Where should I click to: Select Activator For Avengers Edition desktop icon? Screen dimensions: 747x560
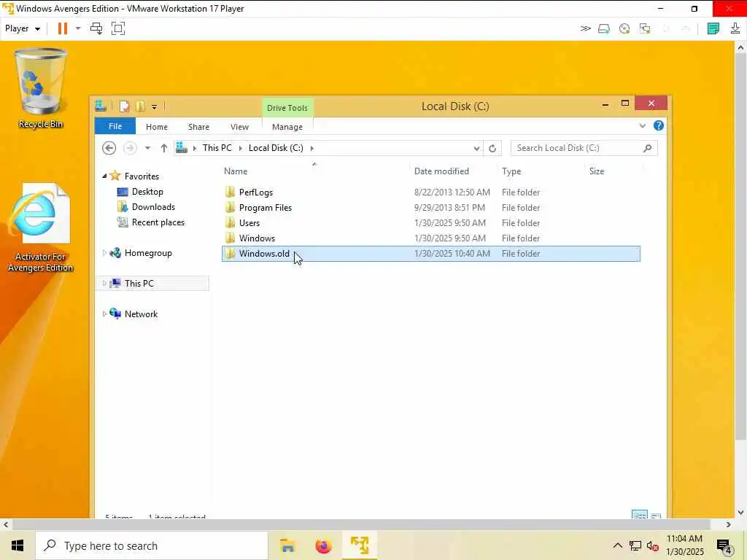click(41, 227)
